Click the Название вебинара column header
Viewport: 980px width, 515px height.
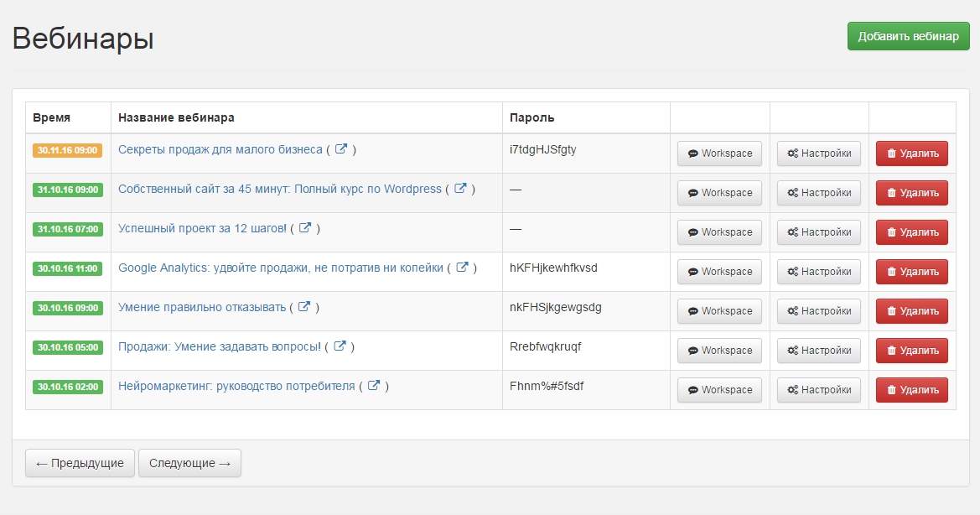click(x=176, y=118)
